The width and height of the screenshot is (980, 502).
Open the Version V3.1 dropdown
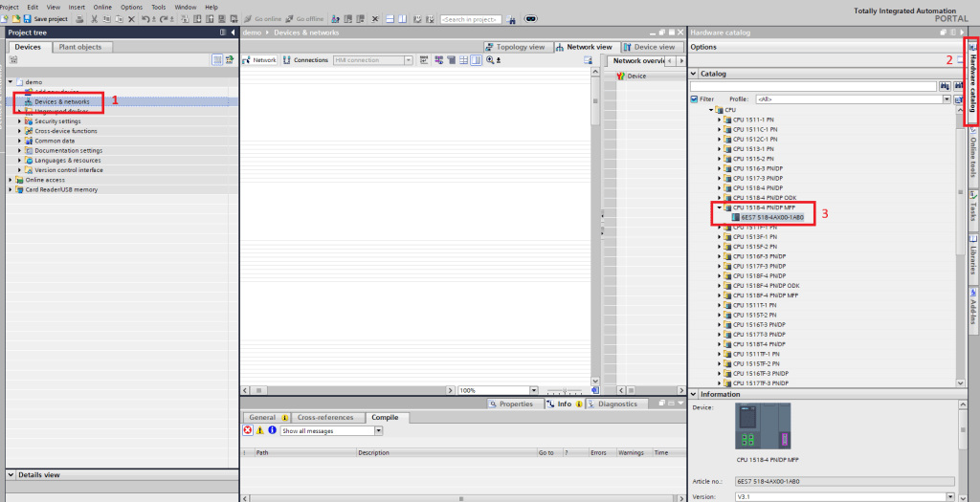[x=950, y=497]
